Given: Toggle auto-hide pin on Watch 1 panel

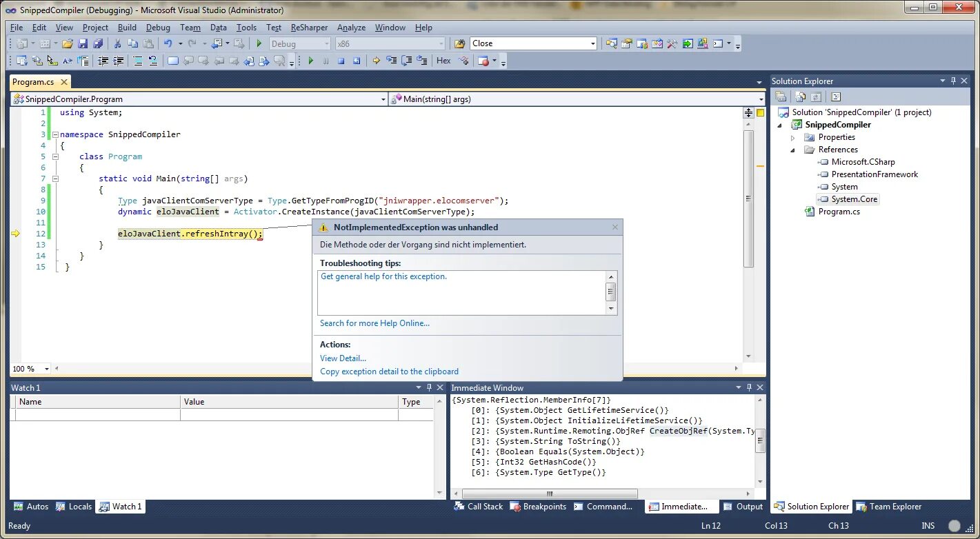Looking at the screenshot, I should coord(428,387).
